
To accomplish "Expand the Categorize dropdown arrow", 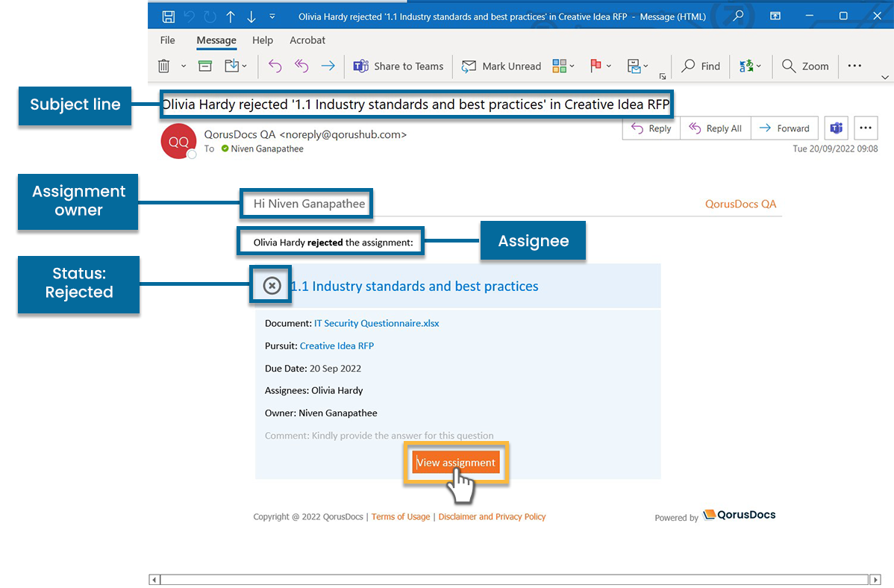I will [x=572, y=66].
